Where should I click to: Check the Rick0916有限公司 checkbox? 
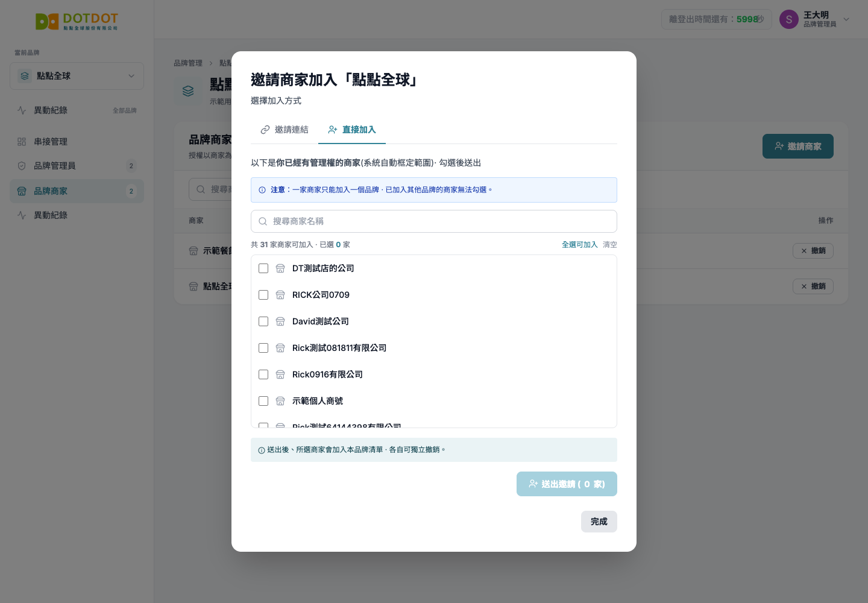263,374
